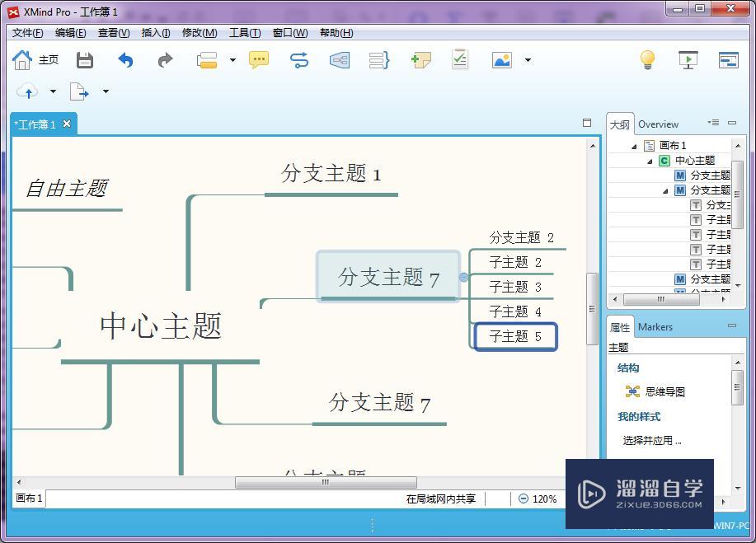Switch to the 属性 properties tab
The height and width of the screenshot is (543, 756).
[620, 328]
